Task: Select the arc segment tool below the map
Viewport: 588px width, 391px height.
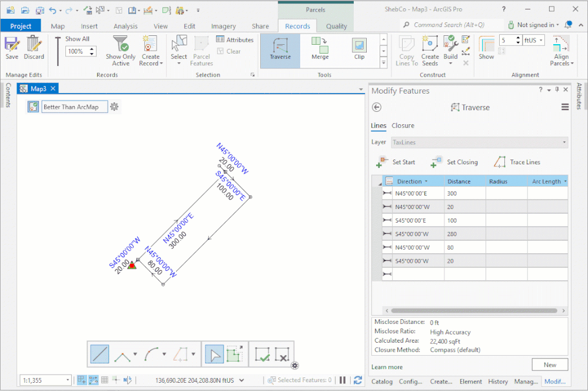Action: (x=152, y=353)
